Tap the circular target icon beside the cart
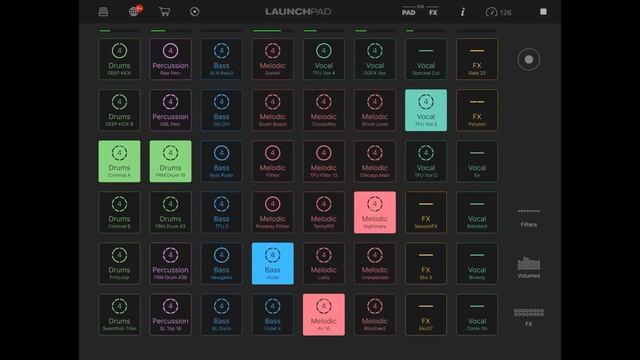Screen dimensions: 640x360 click(195, 12)
